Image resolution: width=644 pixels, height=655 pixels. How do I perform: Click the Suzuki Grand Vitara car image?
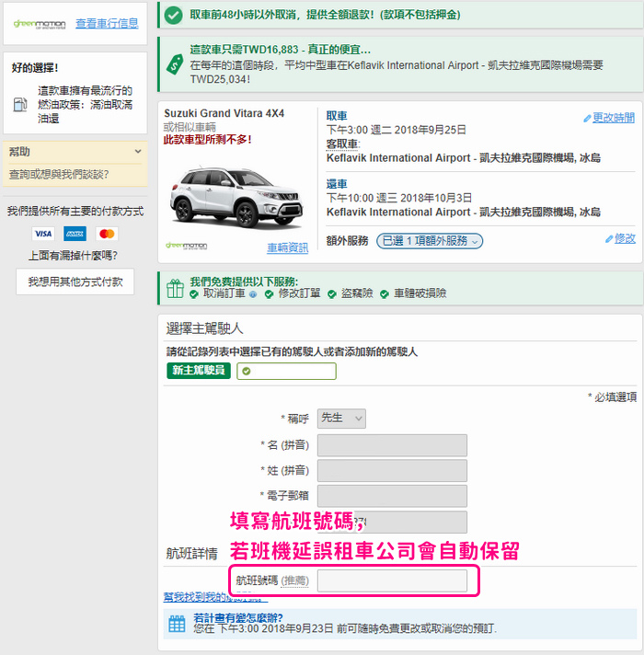236,198
